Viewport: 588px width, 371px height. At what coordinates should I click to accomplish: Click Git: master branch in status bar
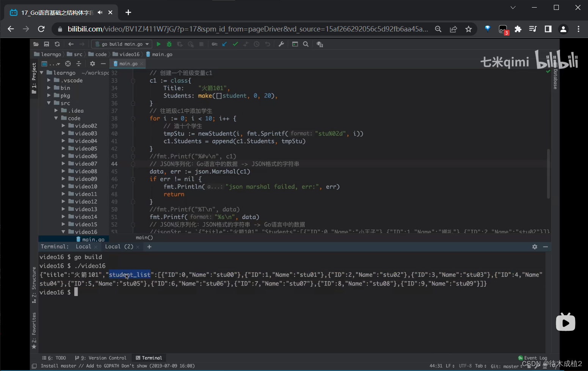(506, 366)
